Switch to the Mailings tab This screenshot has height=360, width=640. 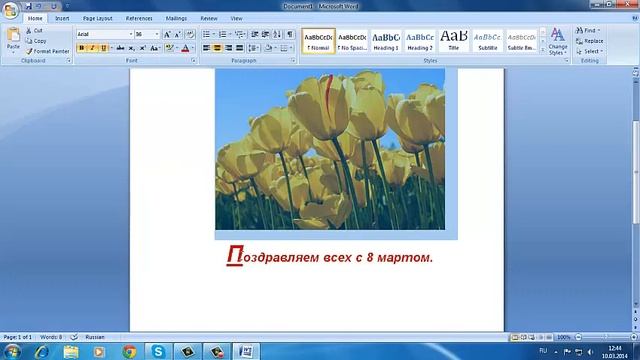[x=176, y=18]
